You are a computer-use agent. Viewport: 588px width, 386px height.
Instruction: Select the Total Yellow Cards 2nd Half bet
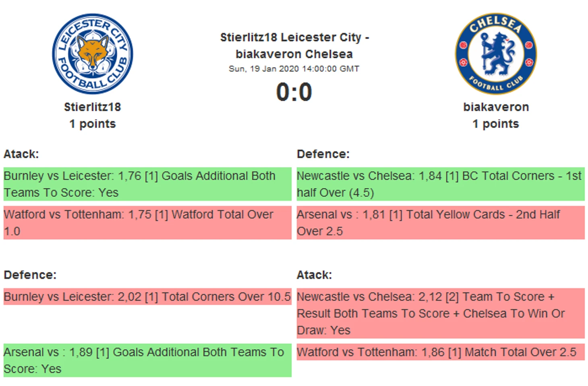[x=441, y=223]
